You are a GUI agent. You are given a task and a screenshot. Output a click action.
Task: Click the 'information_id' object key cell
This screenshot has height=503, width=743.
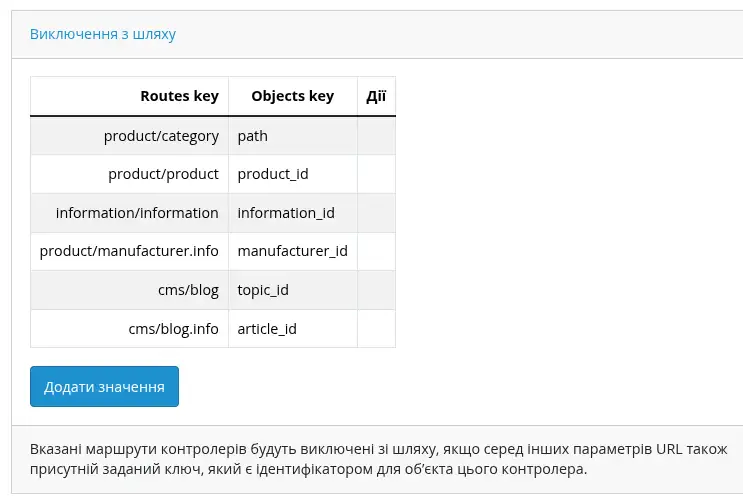coord(286,213)
